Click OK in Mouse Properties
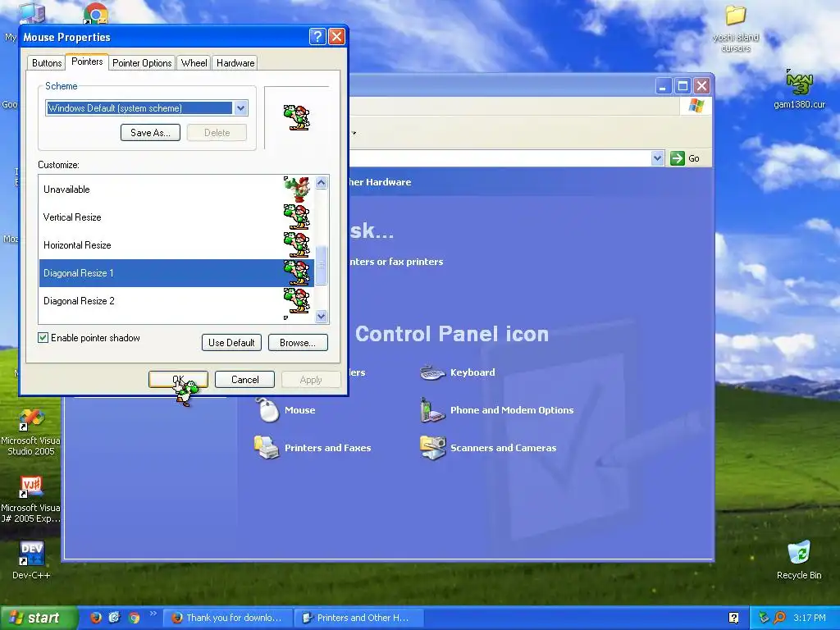The height and width of the screenshot is (630, 840). pyautogui.click(x=178, y=380)
